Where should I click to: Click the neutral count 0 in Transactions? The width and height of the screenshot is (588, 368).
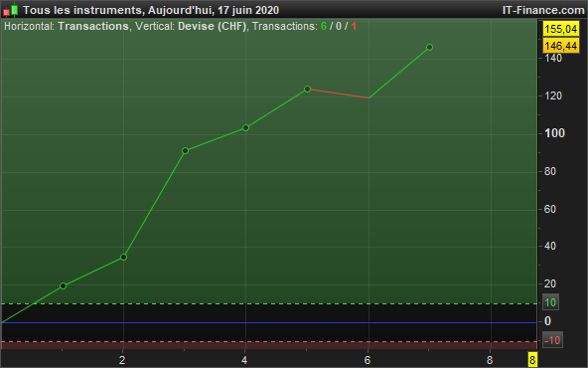[339, 26]
